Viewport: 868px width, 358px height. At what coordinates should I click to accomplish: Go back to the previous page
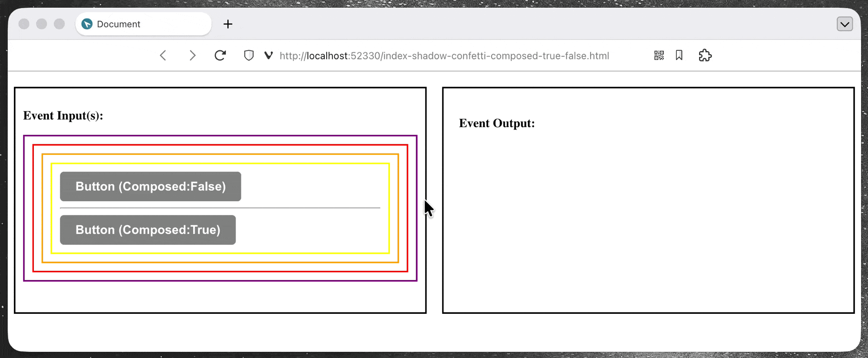coord(163,55)
